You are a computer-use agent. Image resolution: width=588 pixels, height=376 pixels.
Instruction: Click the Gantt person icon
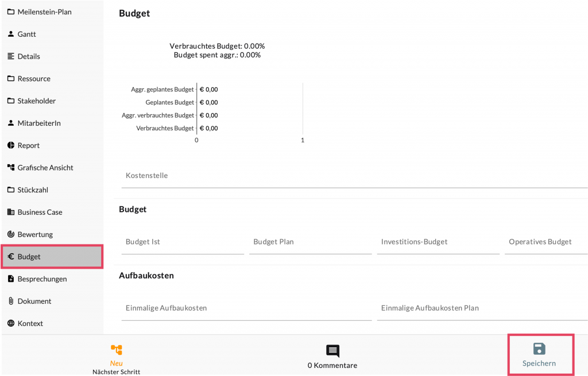click(x=11, y=34)
